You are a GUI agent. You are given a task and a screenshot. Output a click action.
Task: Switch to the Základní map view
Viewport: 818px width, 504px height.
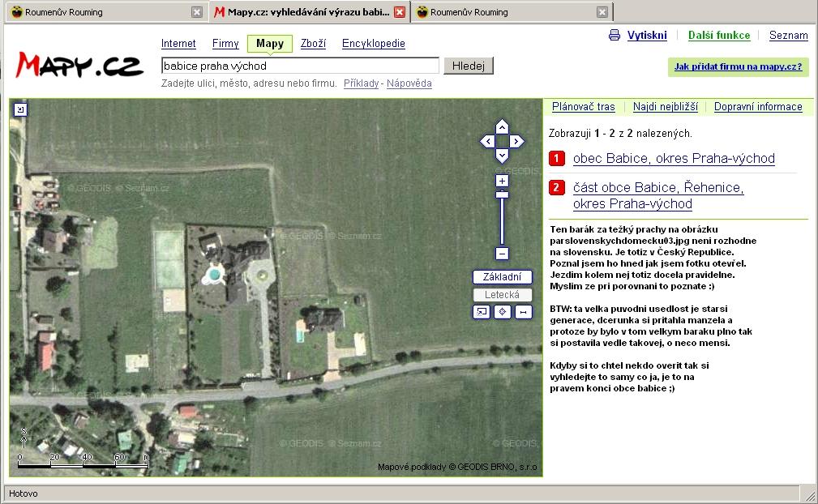(x=502, y=277)
